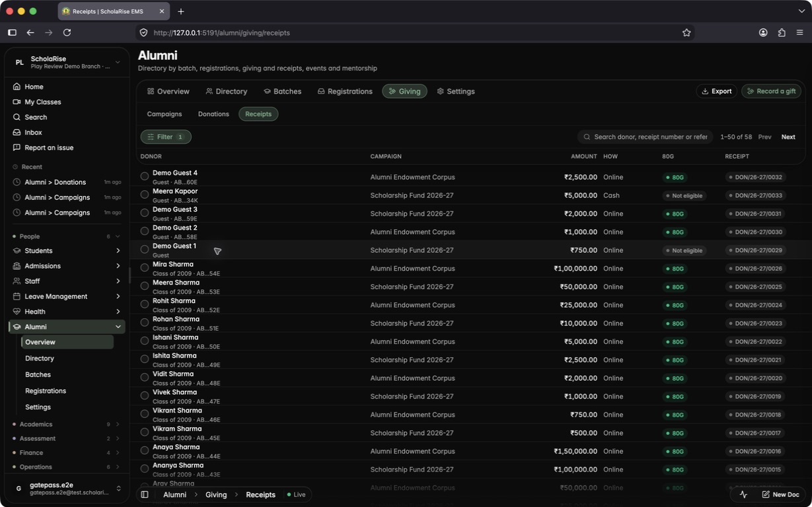The width and height of the screenshot is (812, 507).
Task: Open the browser hamburger menu
Action: click(799, 32)
